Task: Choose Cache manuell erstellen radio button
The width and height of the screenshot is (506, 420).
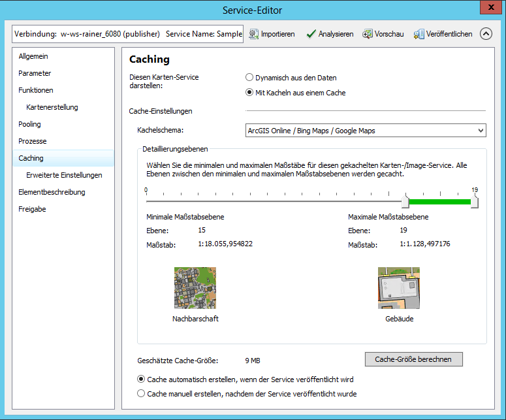Action: 141,393
